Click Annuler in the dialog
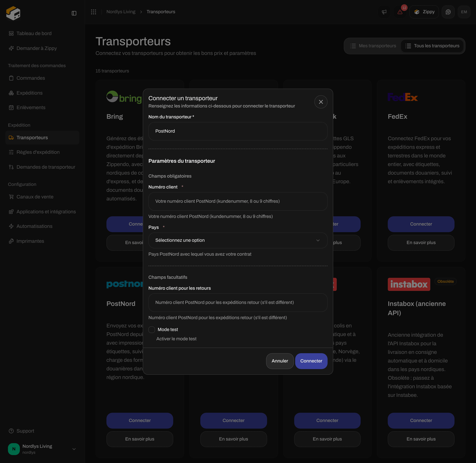Image resolution: width=476 pixels, height=463 pixels. pyautogui.click(x=280, y=361)
